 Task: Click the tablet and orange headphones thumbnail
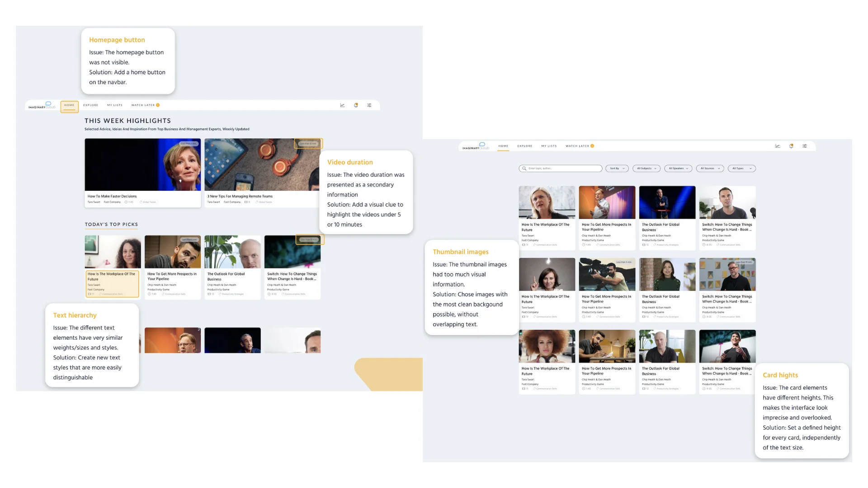coord(262,164)
